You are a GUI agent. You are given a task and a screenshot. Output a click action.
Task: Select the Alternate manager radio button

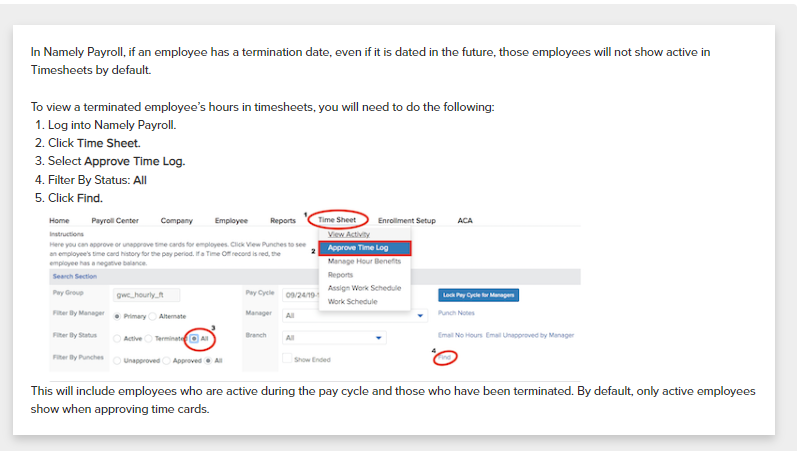152,317
